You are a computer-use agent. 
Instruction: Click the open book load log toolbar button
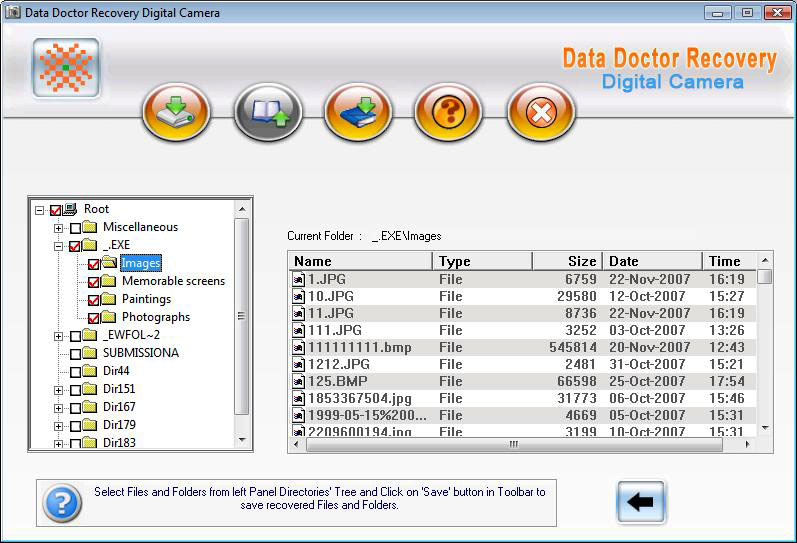[268, 112]
